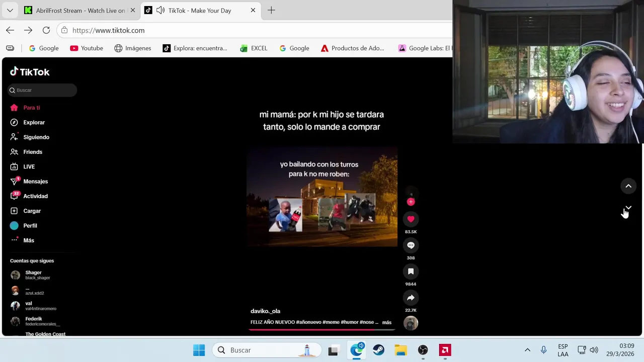This screenshot has height=362, width=644.
Task: Like the video with the heart icon
Action: pyautogui.click(x=411, y=219)
